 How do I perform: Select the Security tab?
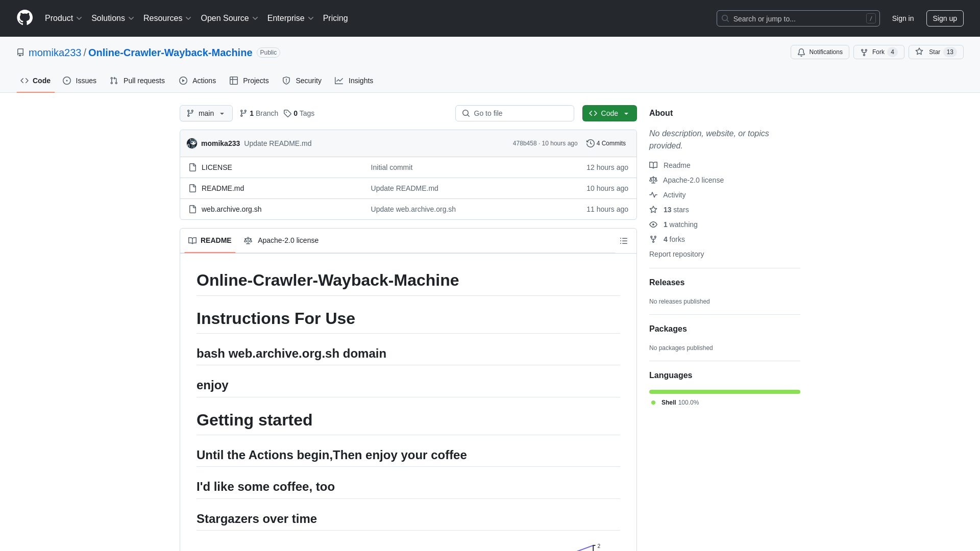tap(302, 80)
